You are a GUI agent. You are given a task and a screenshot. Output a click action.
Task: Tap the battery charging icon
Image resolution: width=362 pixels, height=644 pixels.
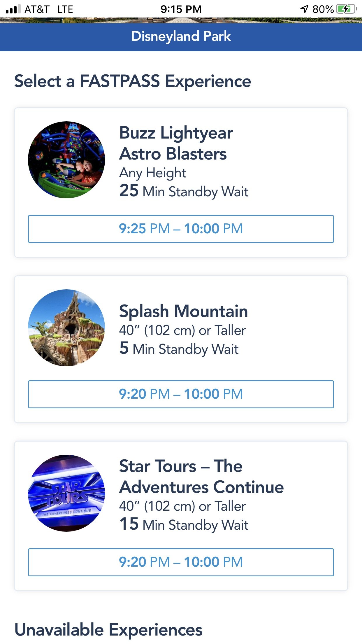pyautogui.click(x=347, y=9)
